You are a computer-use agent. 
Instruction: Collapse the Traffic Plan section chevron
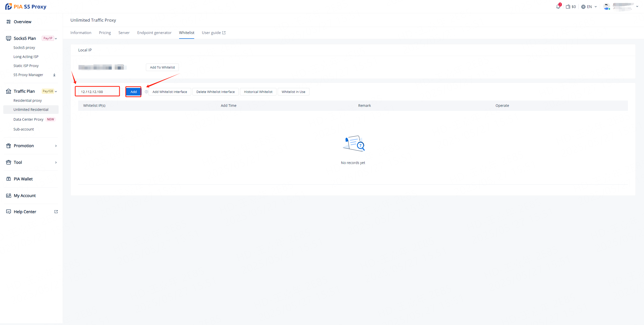tap(56, 91)
